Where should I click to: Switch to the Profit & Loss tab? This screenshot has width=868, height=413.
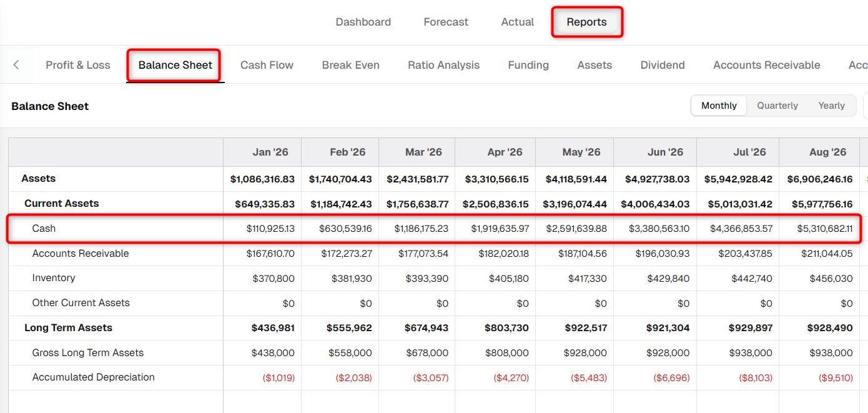(x=78, y=65)
